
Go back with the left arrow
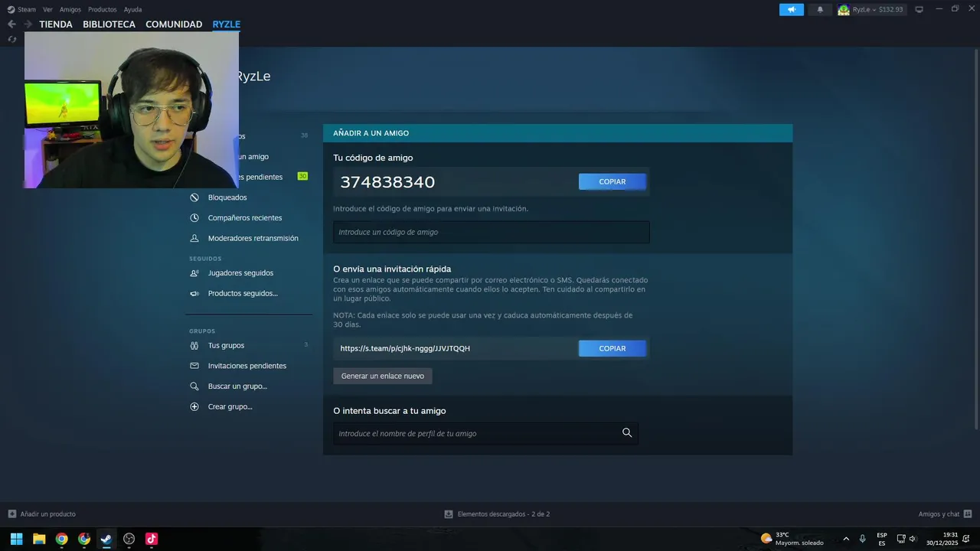coord(11,24)
